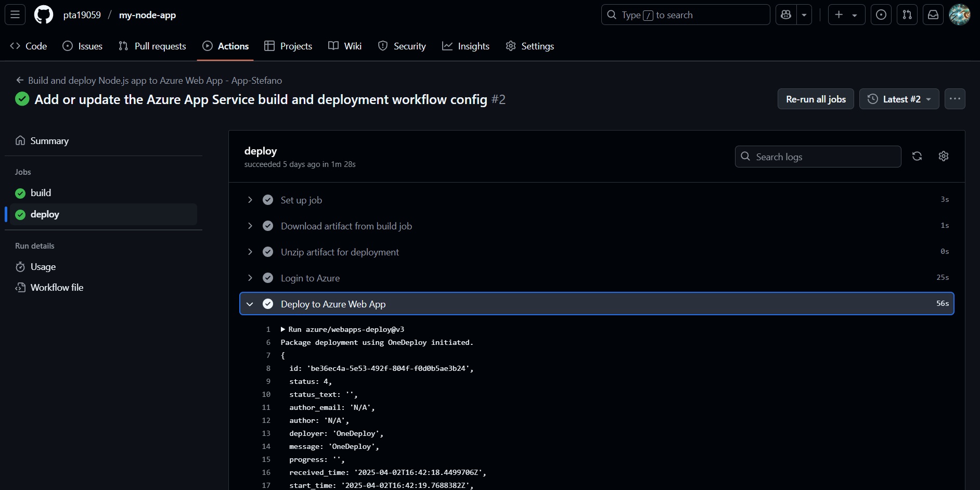
Task: Open the Latest #2 attempts dropdown
Action: point(899,99)
